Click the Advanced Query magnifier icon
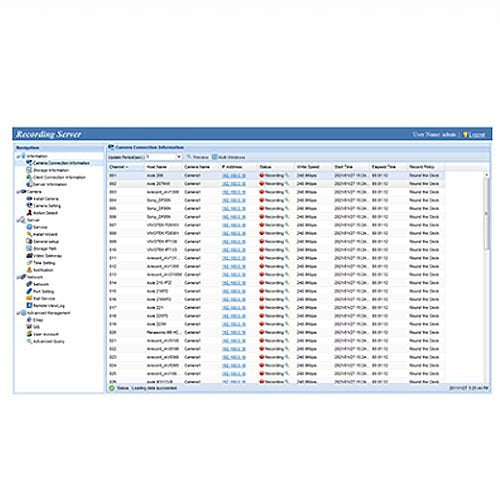Image resolution: width=500 pixels, height=500 pixels. point(29,341)
